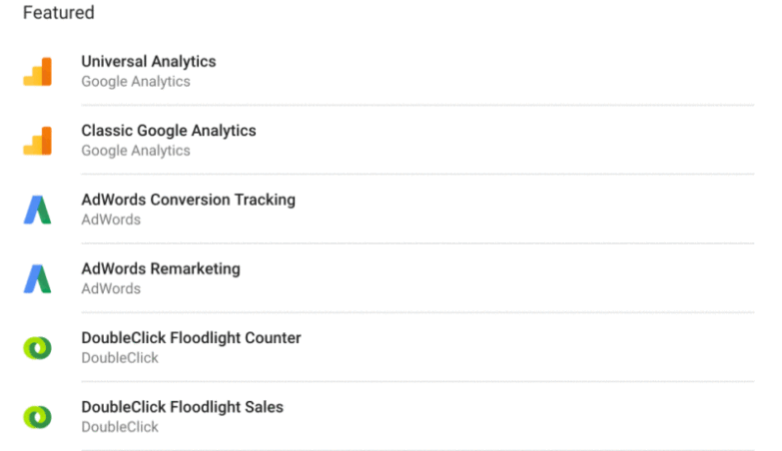This screenshot has height=451, width=782.
Task: Click the DoubleClick Floodlight Counter green icon
Action: 37,348
